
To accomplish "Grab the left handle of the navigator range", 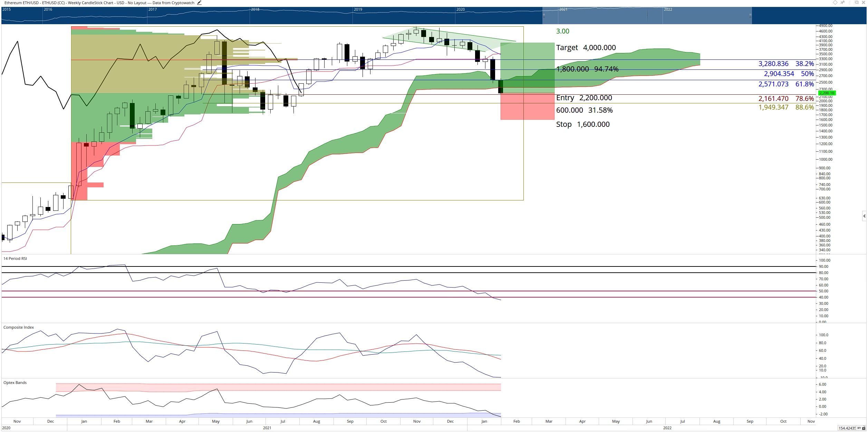I will pos(544,16).
